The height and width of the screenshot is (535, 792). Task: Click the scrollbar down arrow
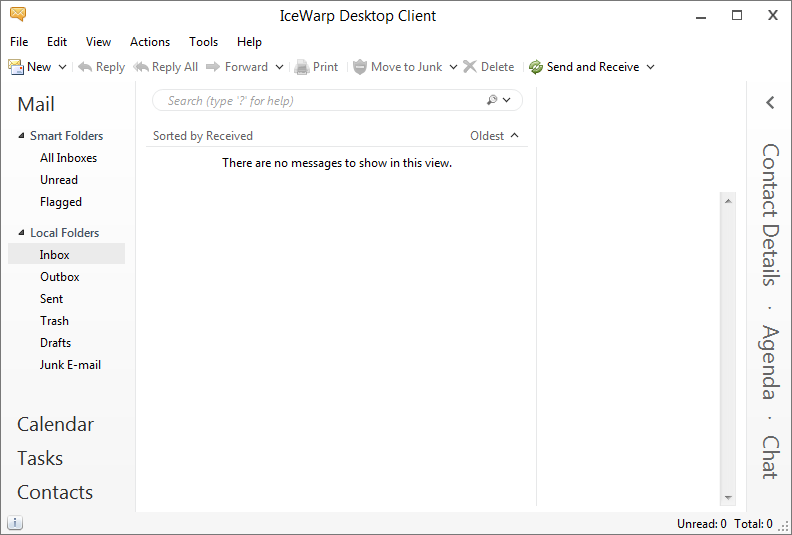click(728, 498)
